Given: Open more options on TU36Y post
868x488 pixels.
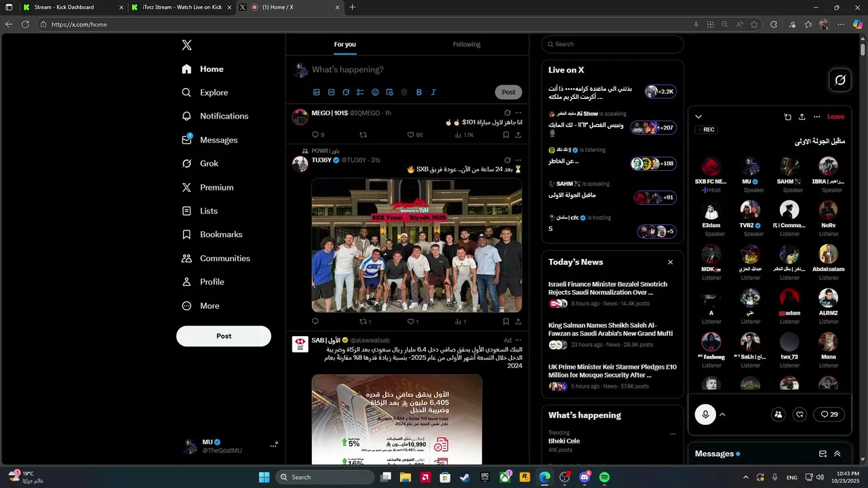Looking at the screenshot, I should click(x=519, y=160).
